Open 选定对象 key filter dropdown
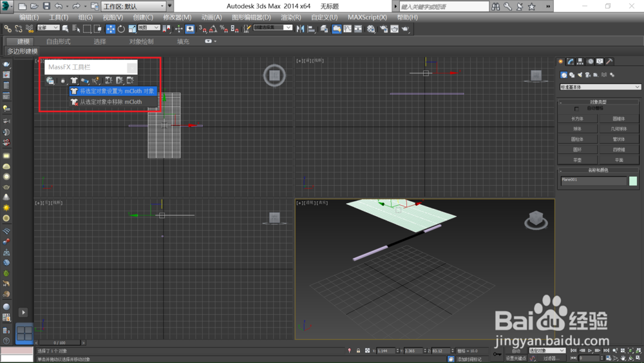644x363 pixels. (x=547, y=351)
